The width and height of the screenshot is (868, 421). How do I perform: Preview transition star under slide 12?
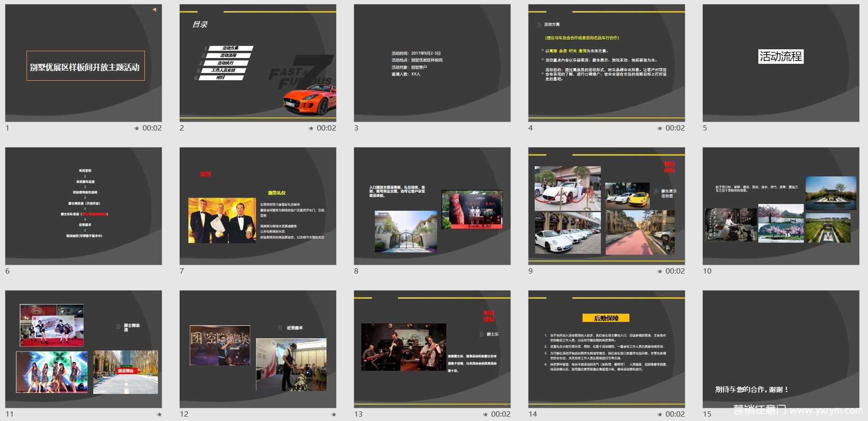click(x=334, y=414)
